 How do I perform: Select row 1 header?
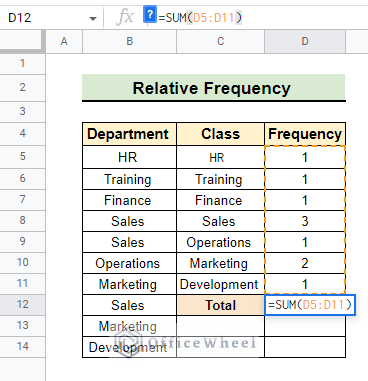pyautogui.click(x=22, y=63)
